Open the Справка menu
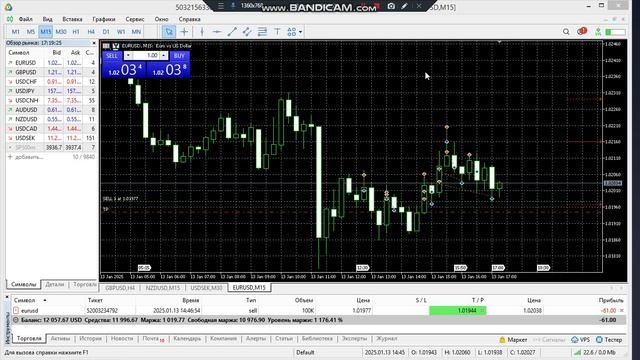 coord(189,19)
